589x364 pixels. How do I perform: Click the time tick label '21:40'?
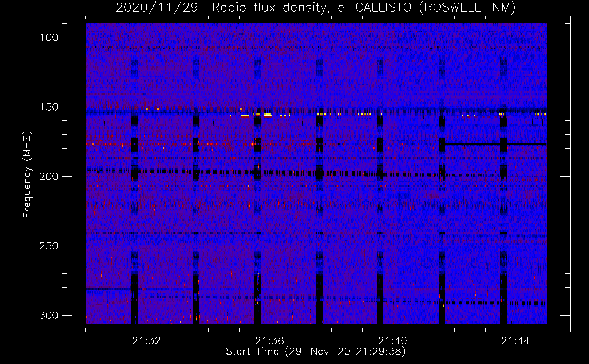(393, 341)
